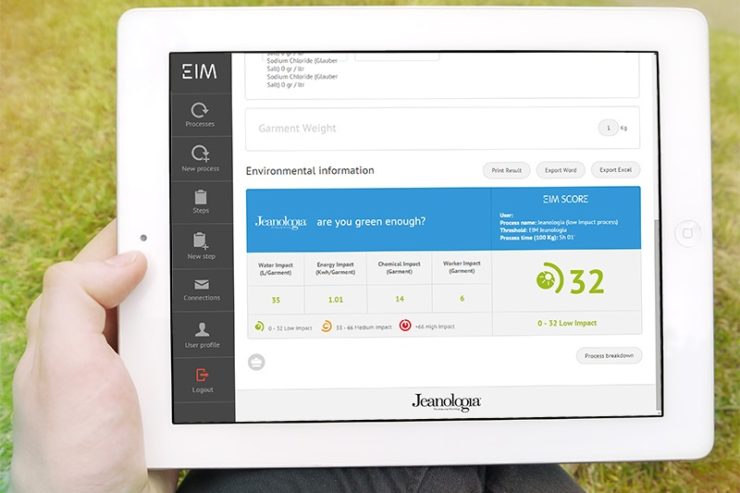The height and width of the screenshot is (493, 740).
Task: Click the 'Garment Weight' label
Action: (x=297, y=128)
